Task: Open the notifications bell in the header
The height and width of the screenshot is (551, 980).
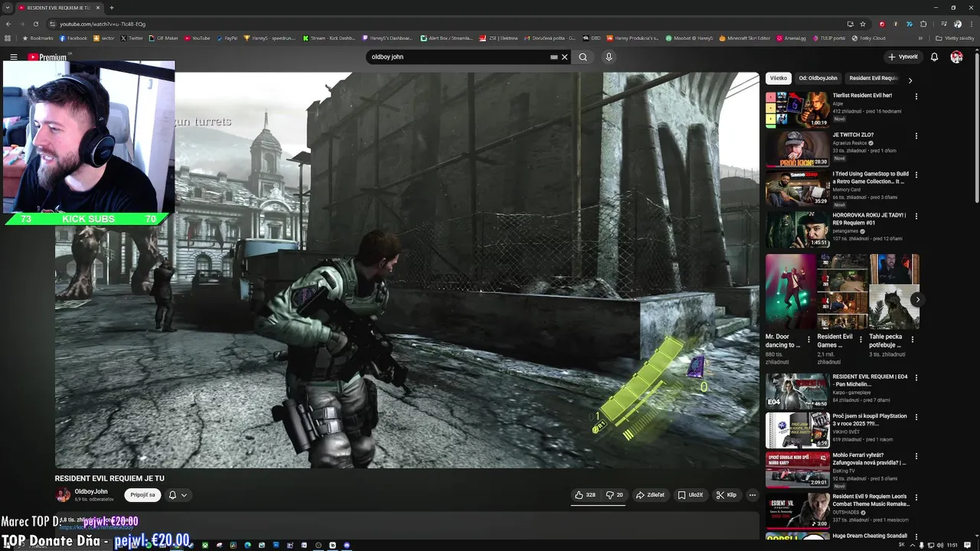Action: point(934,57)
